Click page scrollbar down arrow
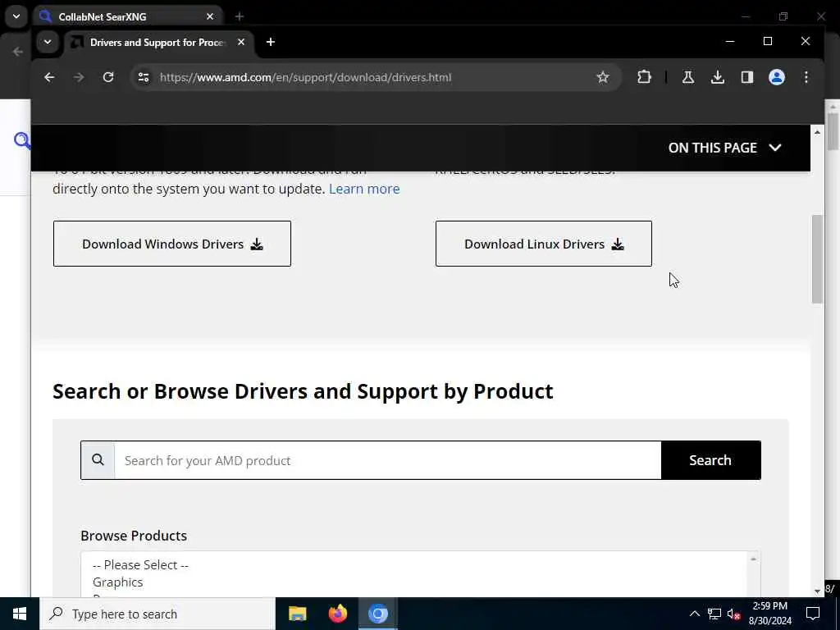 (817, 591)
